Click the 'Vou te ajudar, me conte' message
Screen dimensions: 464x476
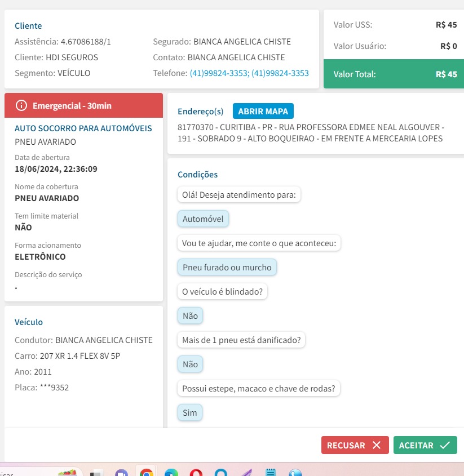click(x=259, y=243)
